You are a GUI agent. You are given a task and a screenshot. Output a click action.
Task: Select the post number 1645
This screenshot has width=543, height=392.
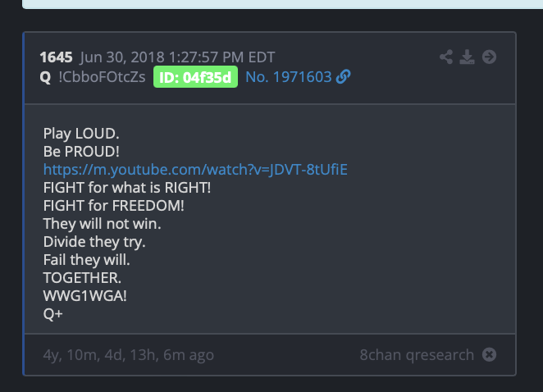[56, 57]
